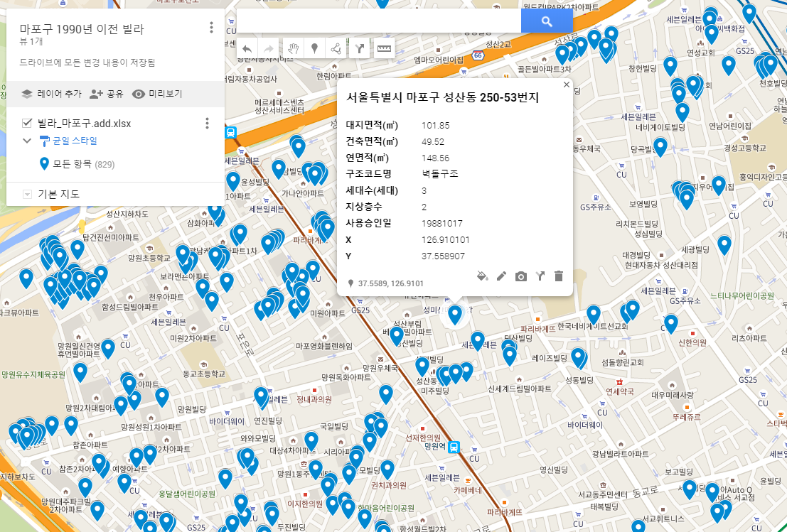Toggle the 기본 지도 base map checkbox
The height and width of the screenshot is (532, 787).
click(x=27, y=193)
